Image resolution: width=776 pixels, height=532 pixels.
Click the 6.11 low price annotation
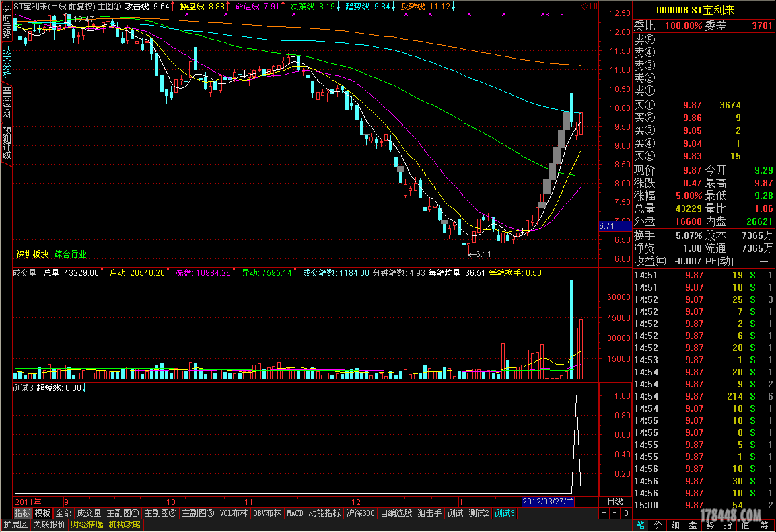click(479, 254)
